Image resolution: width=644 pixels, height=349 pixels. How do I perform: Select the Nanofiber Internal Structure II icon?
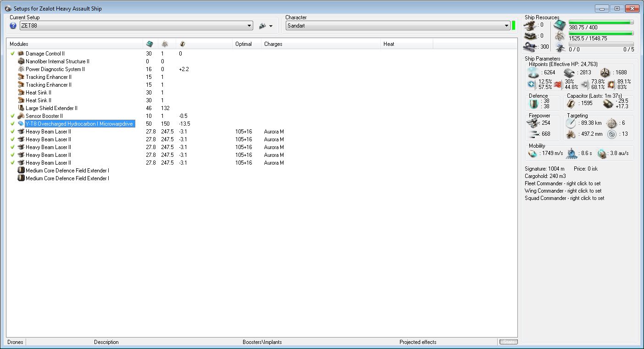[x=21, y=61]
